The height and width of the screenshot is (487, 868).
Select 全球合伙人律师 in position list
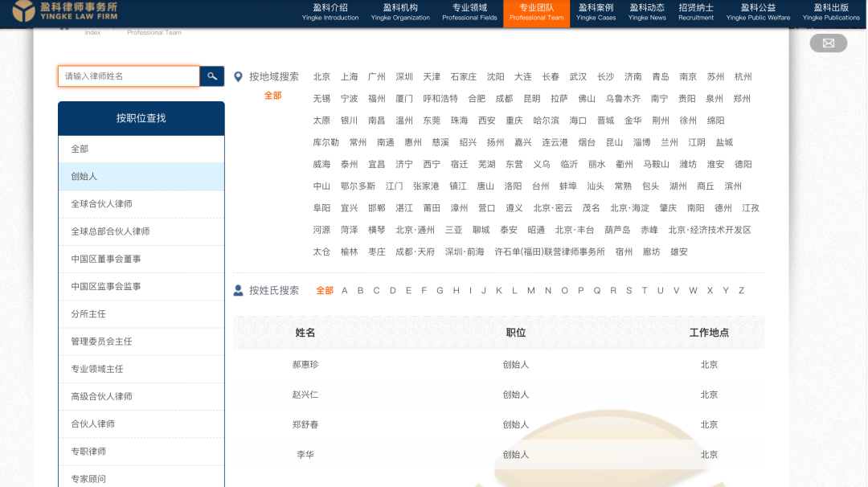point(101,204)
